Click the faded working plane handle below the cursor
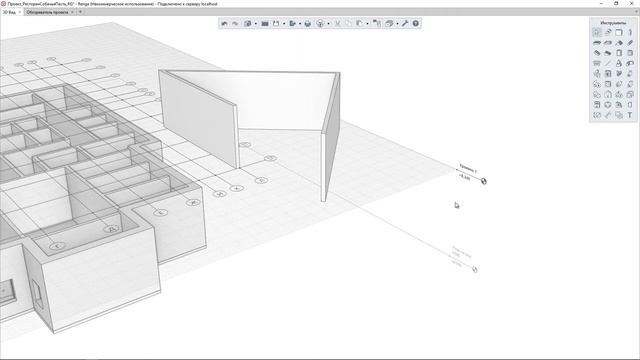This screenshot has width=640, height=360. click(475, 269)
